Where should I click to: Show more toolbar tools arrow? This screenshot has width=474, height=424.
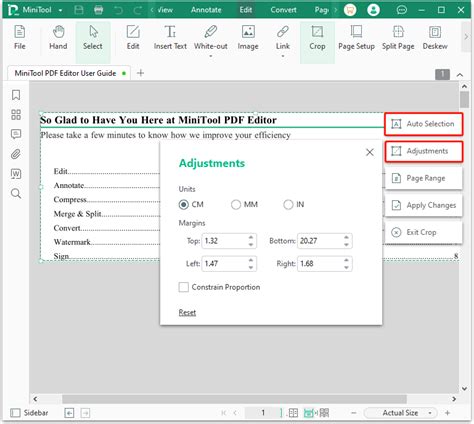466,37
